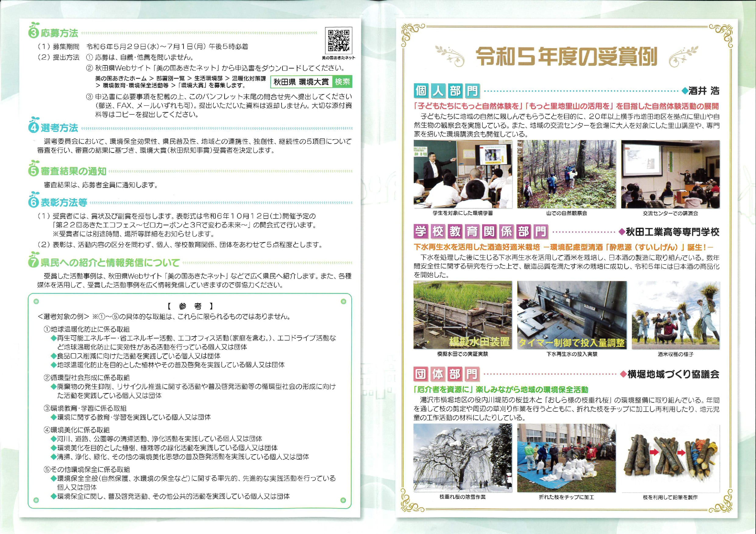This screenshot has width=756, height=534.
Task: Open the pencil-making branches photo
Action: tap(670, 458)
